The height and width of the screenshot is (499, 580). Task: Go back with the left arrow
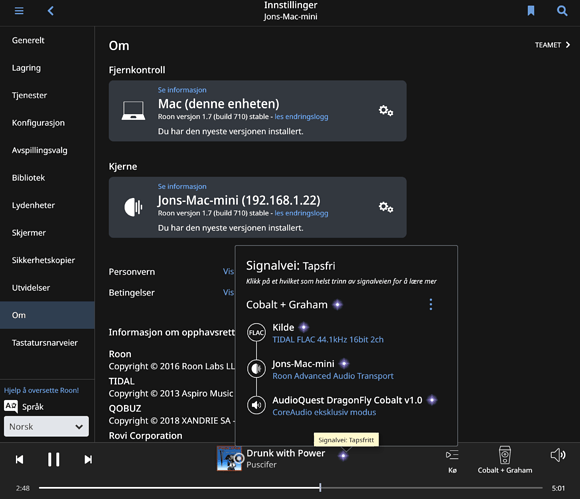tap(51, 11)
